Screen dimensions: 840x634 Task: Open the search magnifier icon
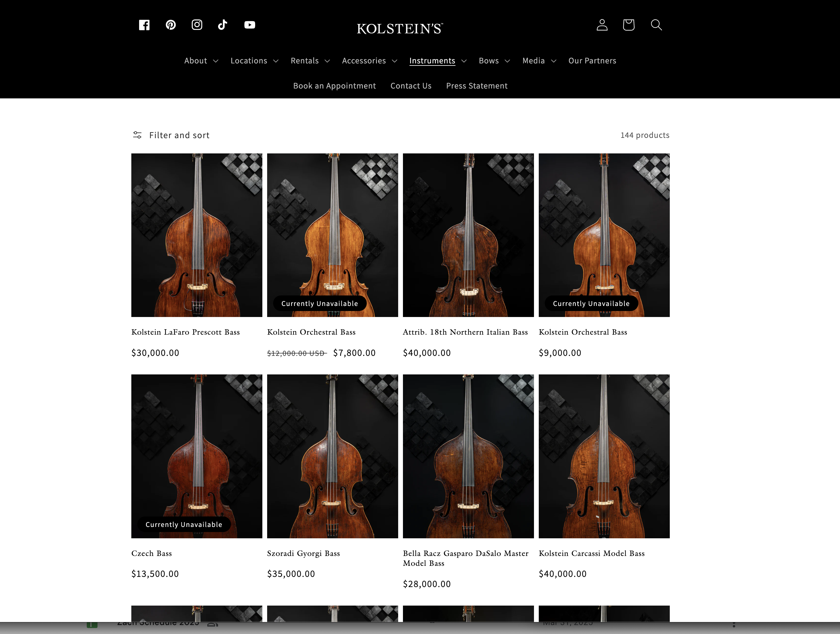(656, 25)
